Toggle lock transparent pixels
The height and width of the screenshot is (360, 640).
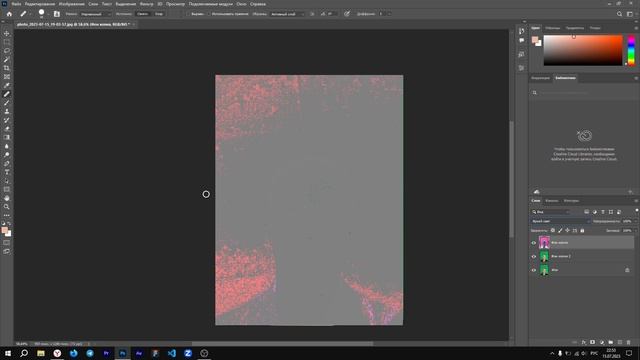553,231
